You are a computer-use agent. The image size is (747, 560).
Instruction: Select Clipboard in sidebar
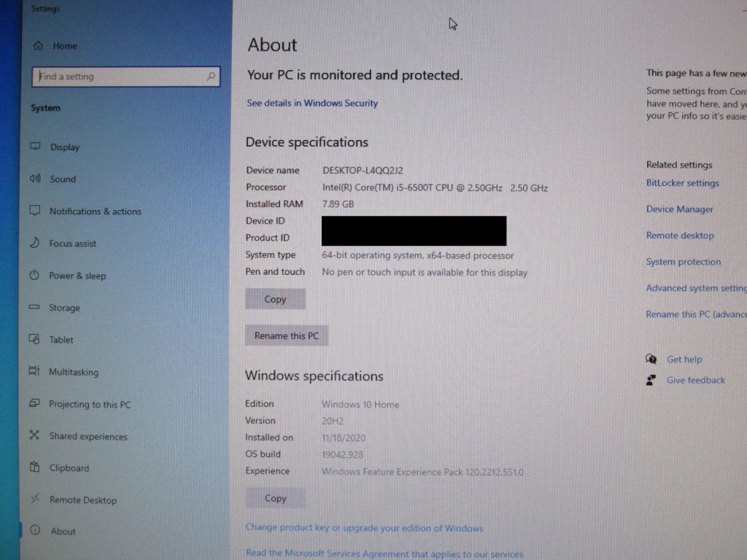(69, 468)
